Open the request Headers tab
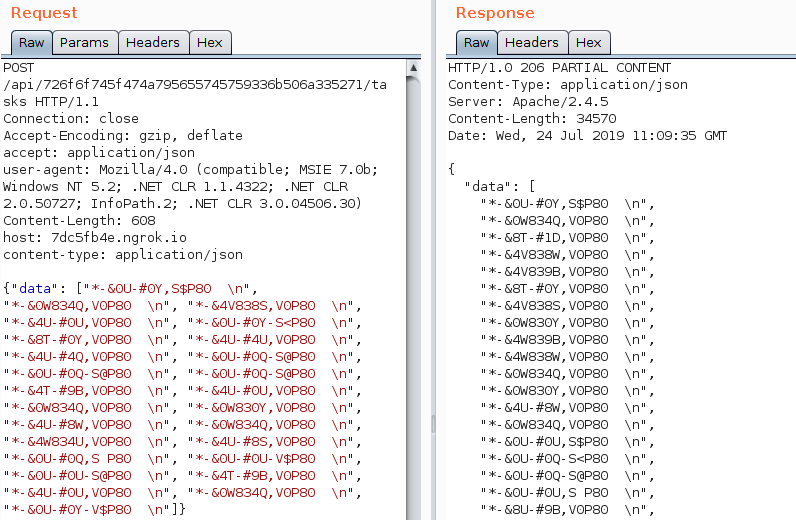Viewport: 796px width, 520px height. click(153, 43)
